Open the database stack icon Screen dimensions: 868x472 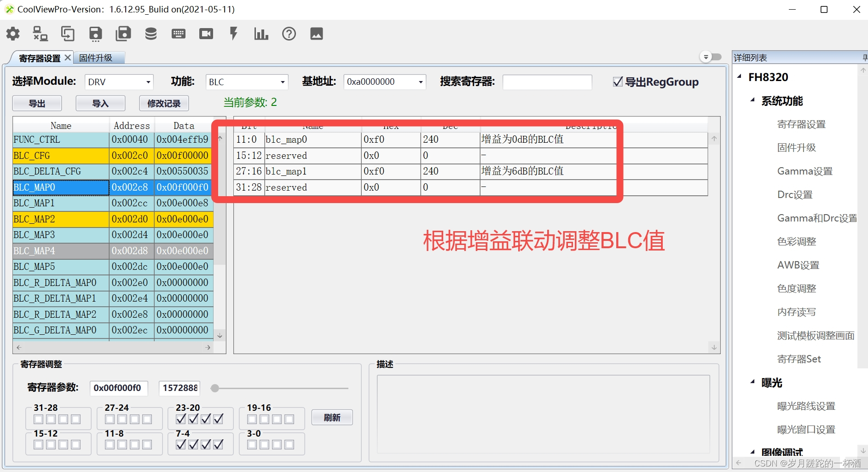click(x=151, y=34)
